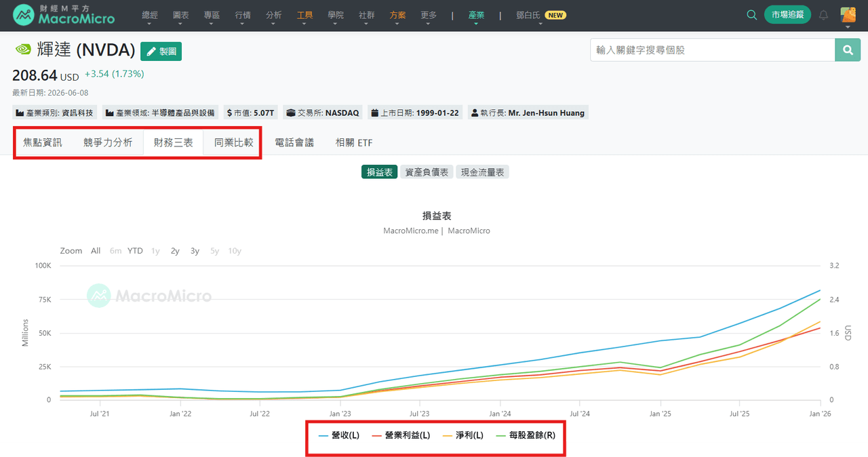Click the 208.64 USD stock price
The width and height of the screenshot is (868, 457).
[45, 76]
